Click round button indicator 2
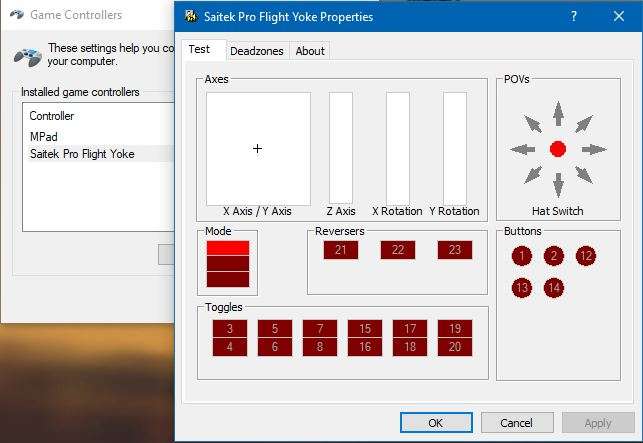 point(554,256)
